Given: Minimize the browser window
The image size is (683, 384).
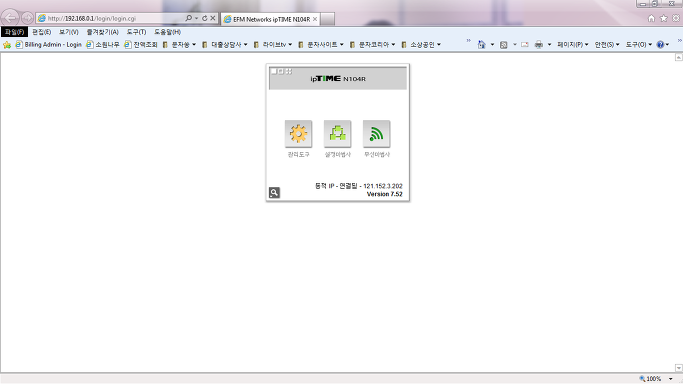Looking at the screenshot, I should coord(642,3).
